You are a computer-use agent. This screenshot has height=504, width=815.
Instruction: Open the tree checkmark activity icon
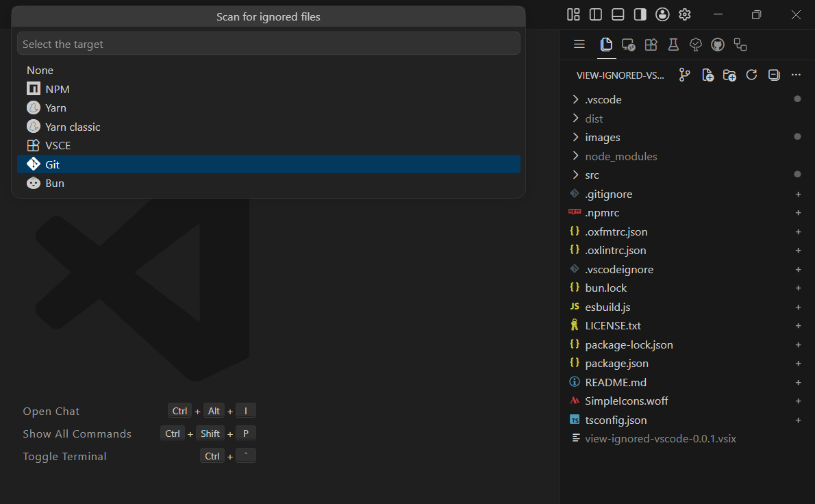pos(695,45)
